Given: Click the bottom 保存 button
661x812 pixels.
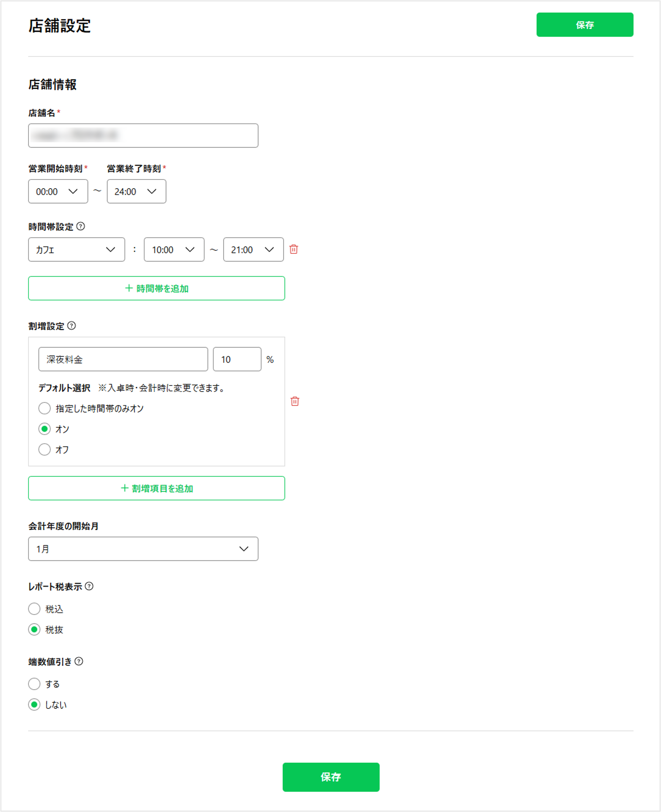Looking at the screenshot, I should (330, 777).
